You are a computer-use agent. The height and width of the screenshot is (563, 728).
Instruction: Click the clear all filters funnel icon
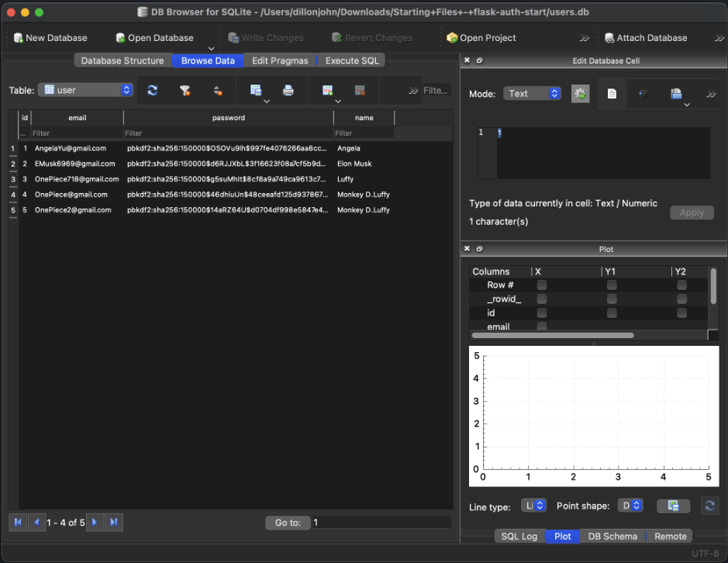[185, 91]
